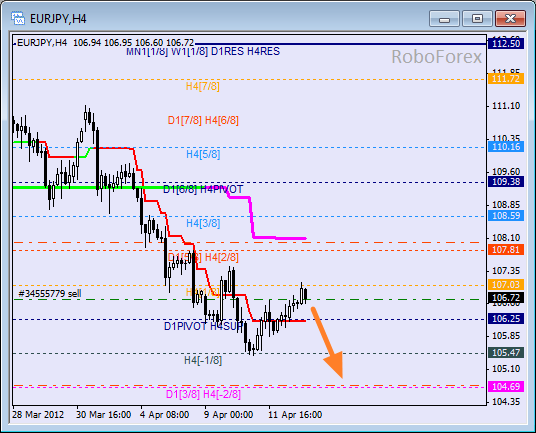Click the EURJPY,H4 chart window icon
Screen dimensions: 536x433
[18, 18]
